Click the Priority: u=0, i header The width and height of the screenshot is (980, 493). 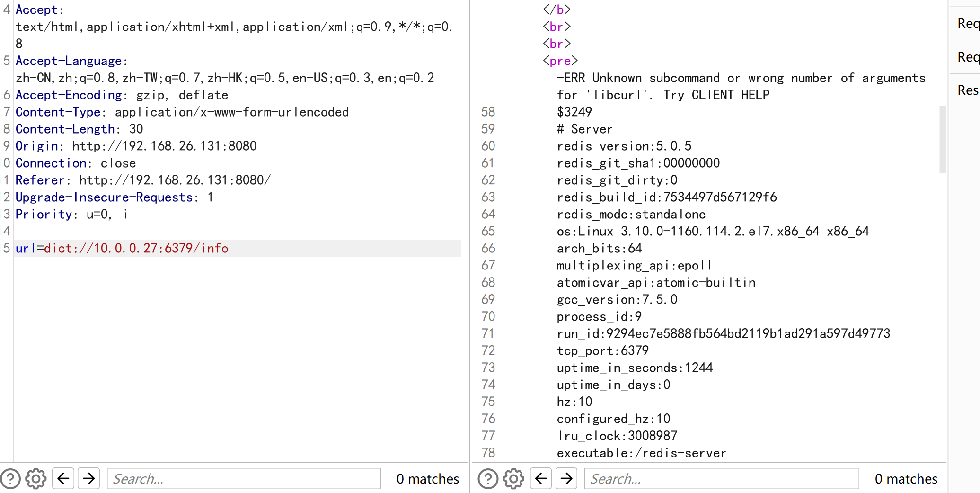coord(71,214)
